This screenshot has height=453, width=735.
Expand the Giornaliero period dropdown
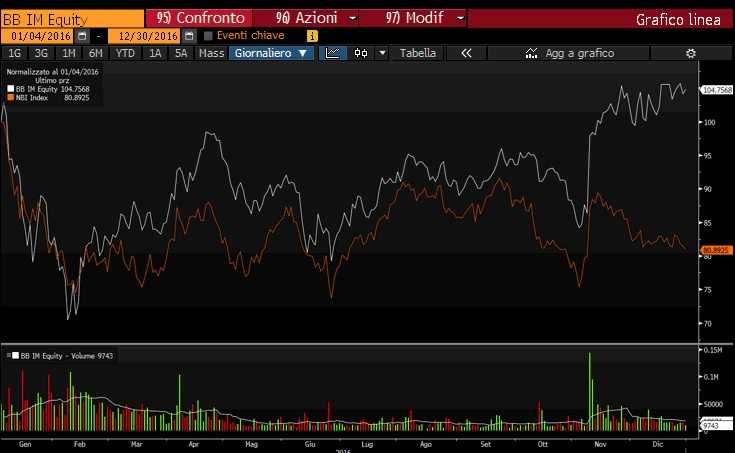(270, 53)
